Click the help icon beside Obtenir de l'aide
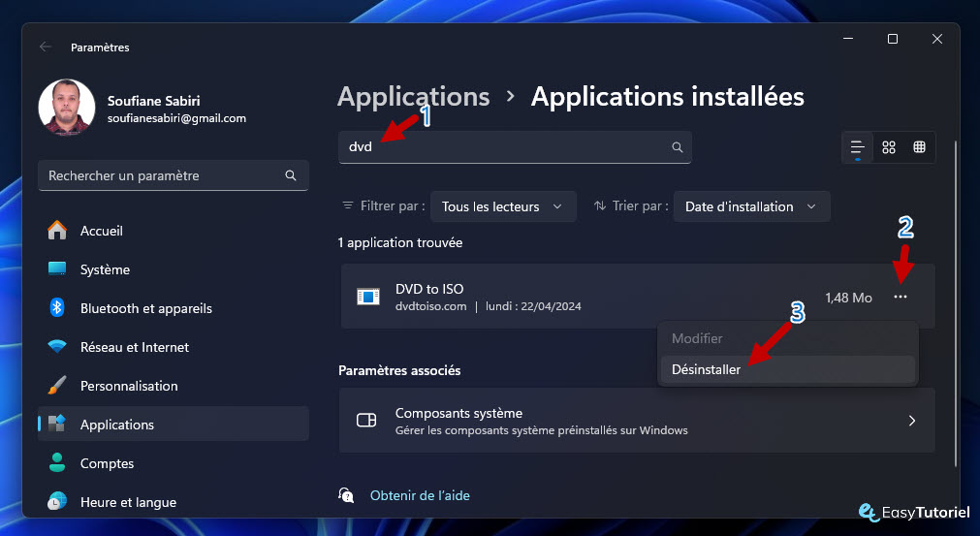 click(346, 495)
